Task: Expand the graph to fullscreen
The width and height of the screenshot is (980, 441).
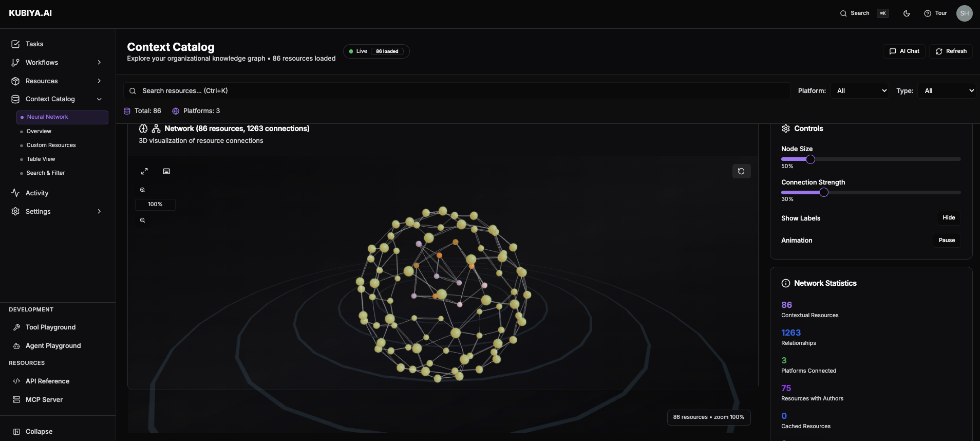Action: (x=144, y=171)
